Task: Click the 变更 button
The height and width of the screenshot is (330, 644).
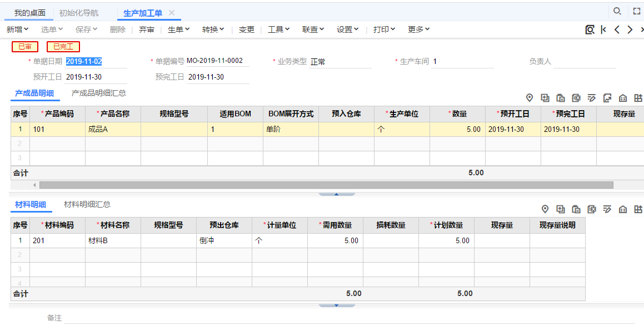Action: click(247, 29)
